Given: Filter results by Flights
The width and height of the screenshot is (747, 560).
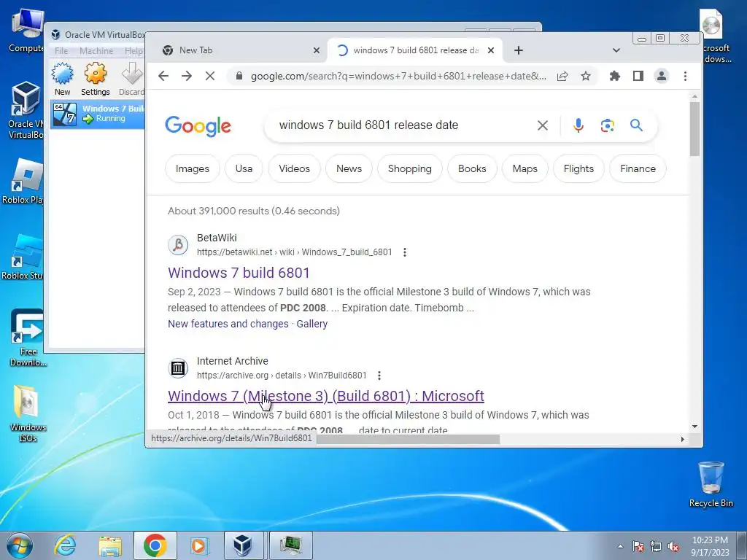Looking at the screenshot, I should click(578, 168).
